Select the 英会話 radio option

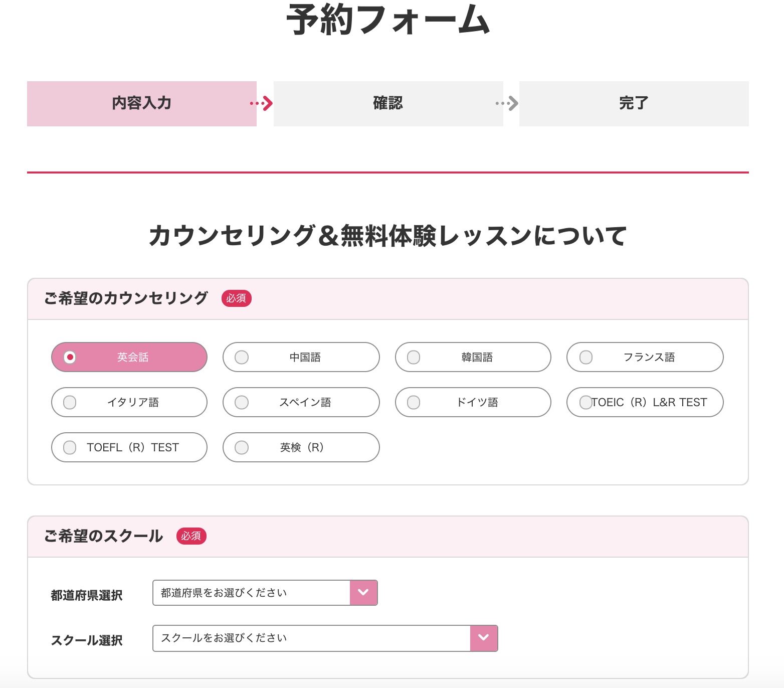tap(129, 357)
